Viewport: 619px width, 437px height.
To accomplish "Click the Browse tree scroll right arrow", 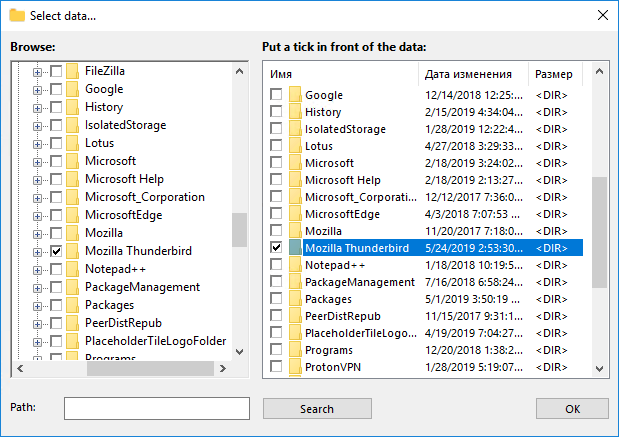I will [x=223, y=369].
